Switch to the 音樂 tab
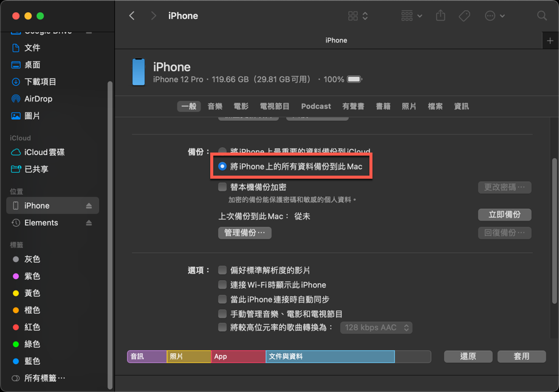Viewport: 559px width, 392px height. pyautogui.click(x=215, y=106)
